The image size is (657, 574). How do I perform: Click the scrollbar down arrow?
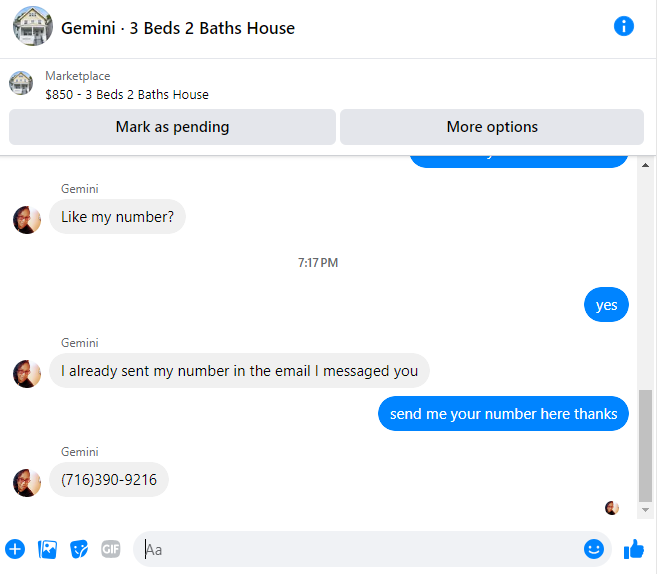coord(645,510)
